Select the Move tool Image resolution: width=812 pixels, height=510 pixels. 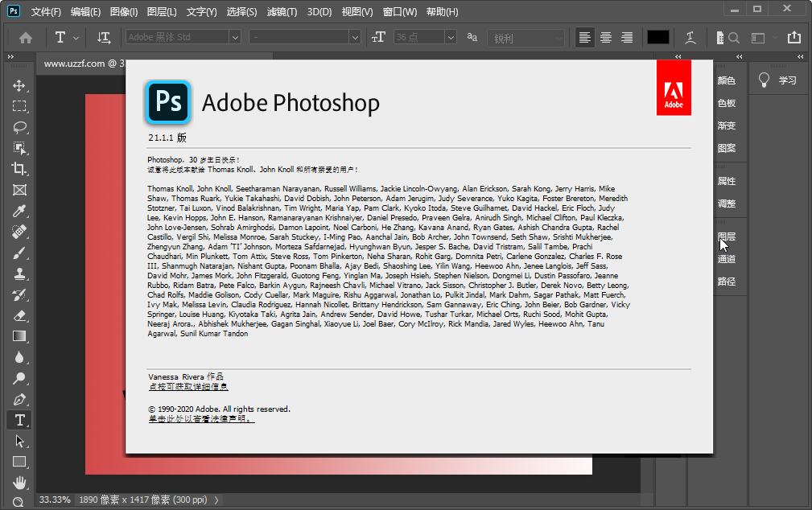pyautogui.click(x=19, y=86)
